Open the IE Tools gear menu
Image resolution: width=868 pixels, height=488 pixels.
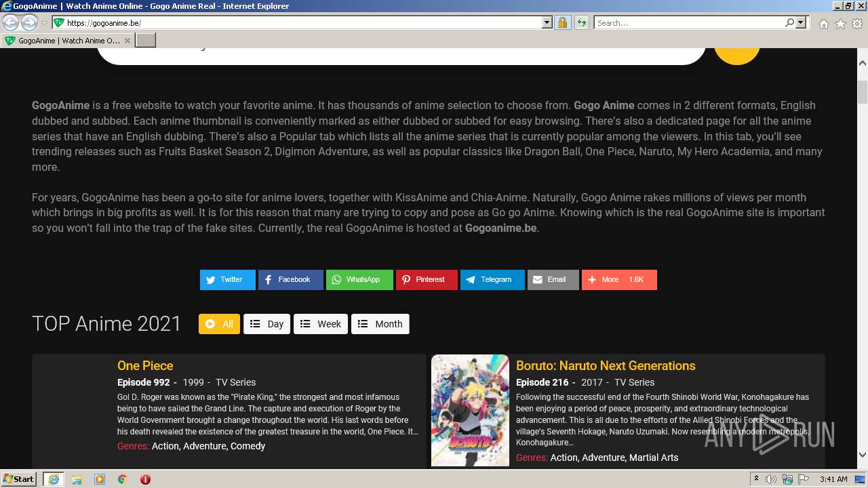pyautogui.click(x=857, y=24)
